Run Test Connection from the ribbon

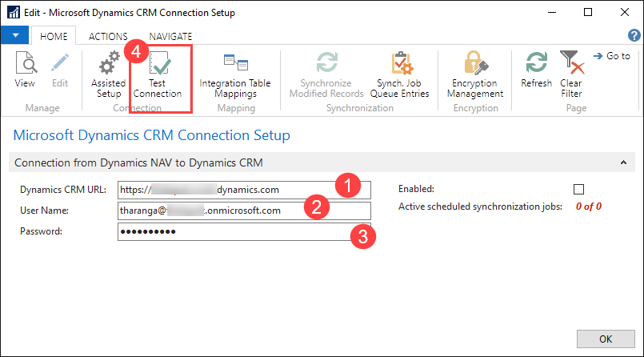(158, 74)
